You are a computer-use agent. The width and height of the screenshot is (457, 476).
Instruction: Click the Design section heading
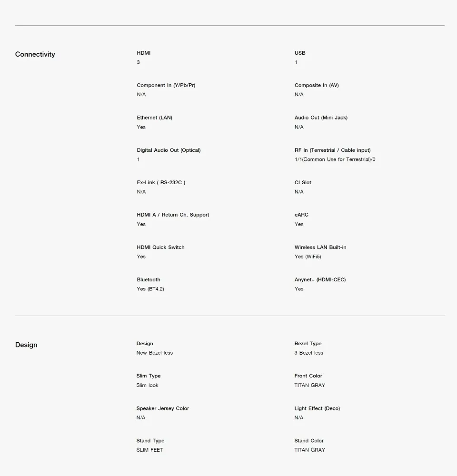point(26,345)
